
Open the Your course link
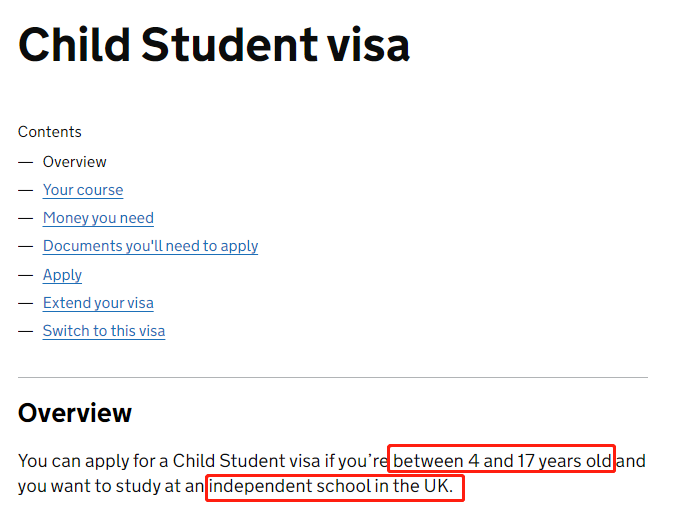pyautogui.click(x=83, y=190)
